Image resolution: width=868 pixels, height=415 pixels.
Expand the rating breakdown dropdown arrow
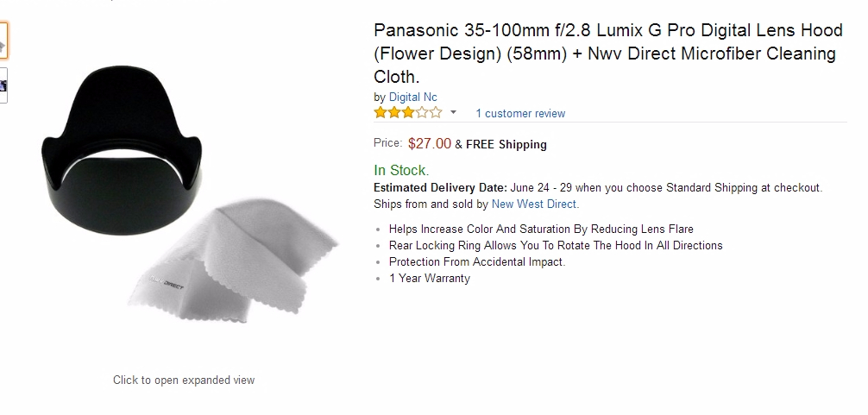pyautogui.click(x=453, y=112)
